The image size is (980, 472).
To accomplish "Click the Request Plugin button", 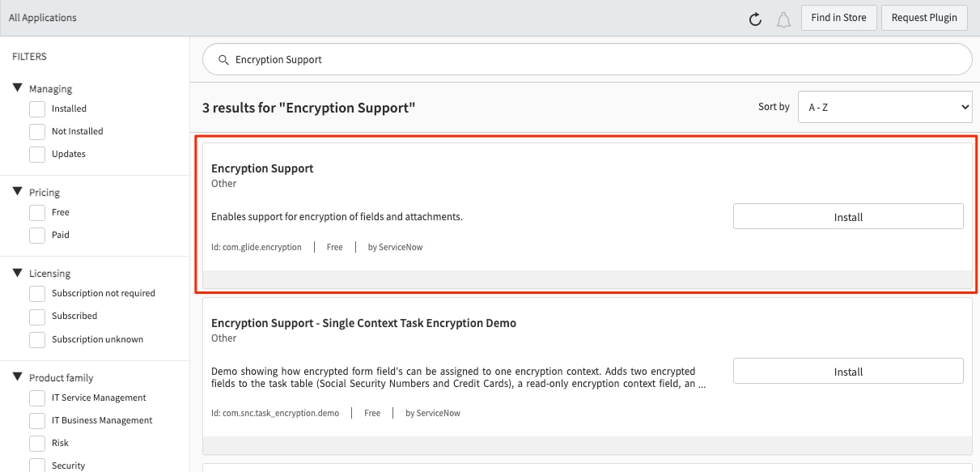I will 924,17.
